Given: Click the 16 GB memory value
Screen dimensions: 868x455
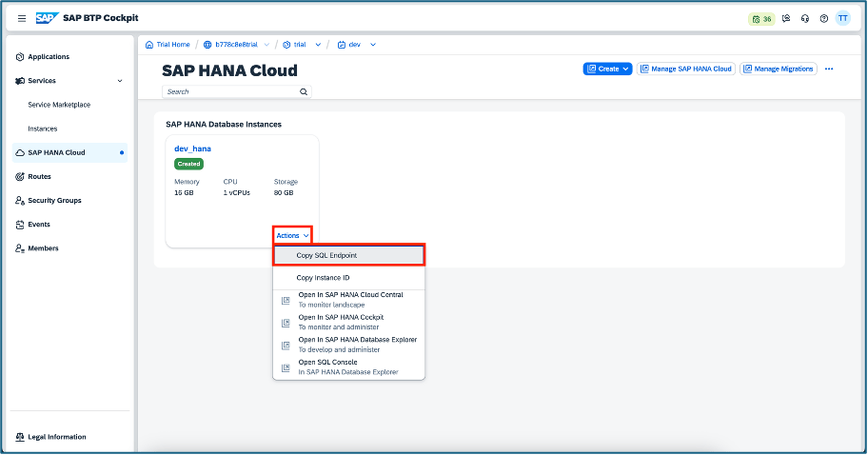Looking at the screenshot, I should (184, 193).
